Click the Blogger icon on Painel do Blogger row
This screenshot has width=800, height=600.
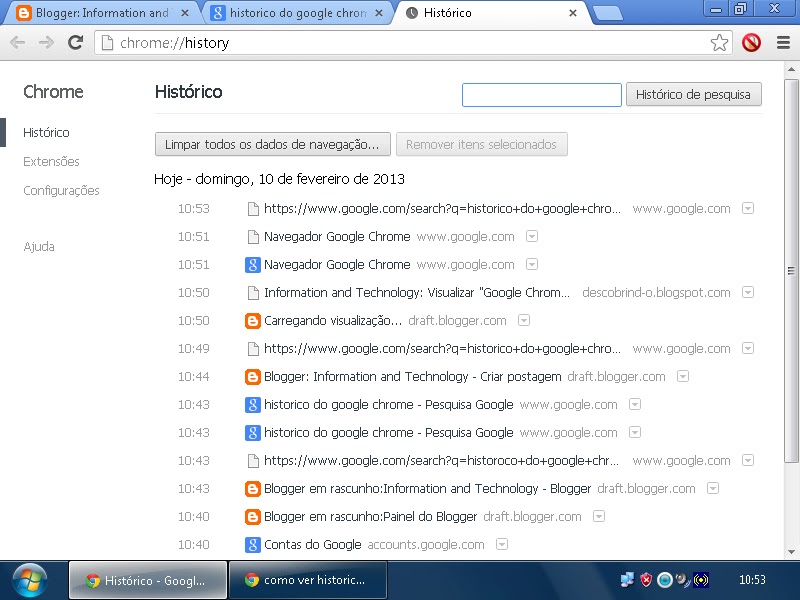coord(253,517)
